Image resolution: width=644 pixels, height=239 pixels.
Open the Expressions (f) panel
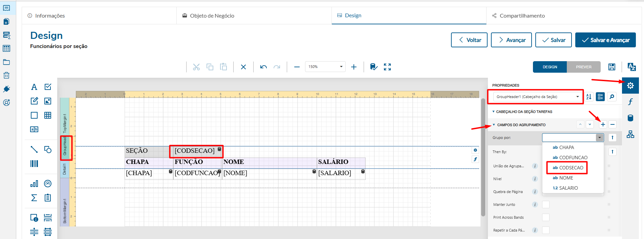pos(630,102)
